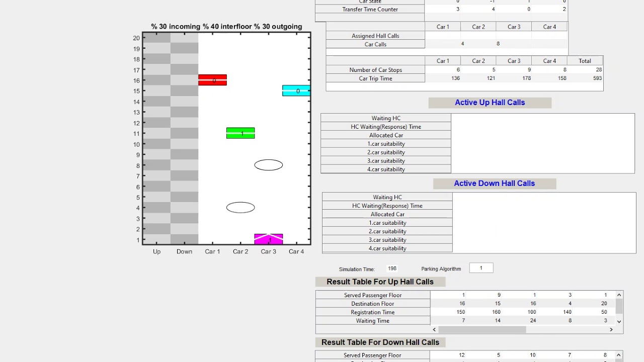
Task: Click up arrow of Down Hall Calls result table scrollbar
Action: point(619,355)
